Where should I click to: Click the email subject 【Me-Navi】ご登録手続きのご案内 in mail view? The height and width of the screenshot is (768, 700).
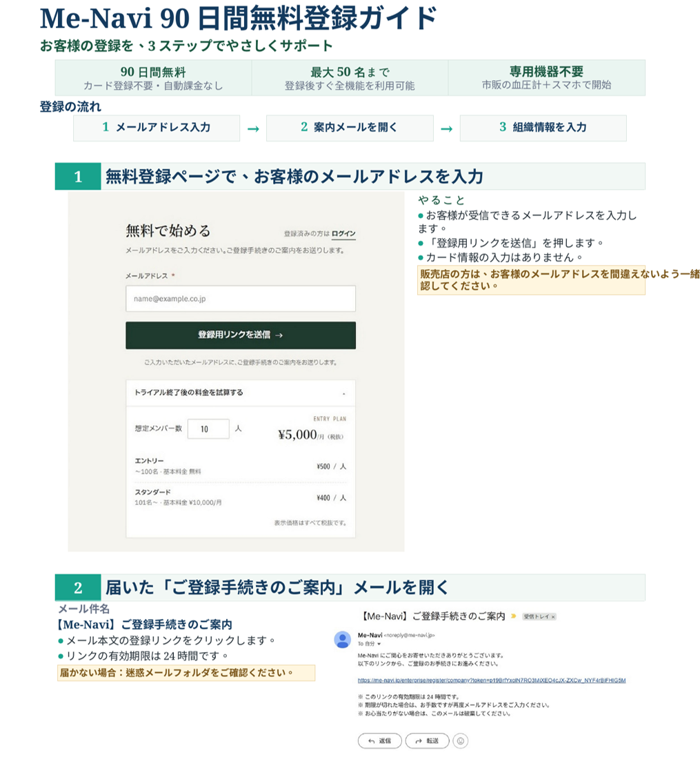click(x=433, y=616)
